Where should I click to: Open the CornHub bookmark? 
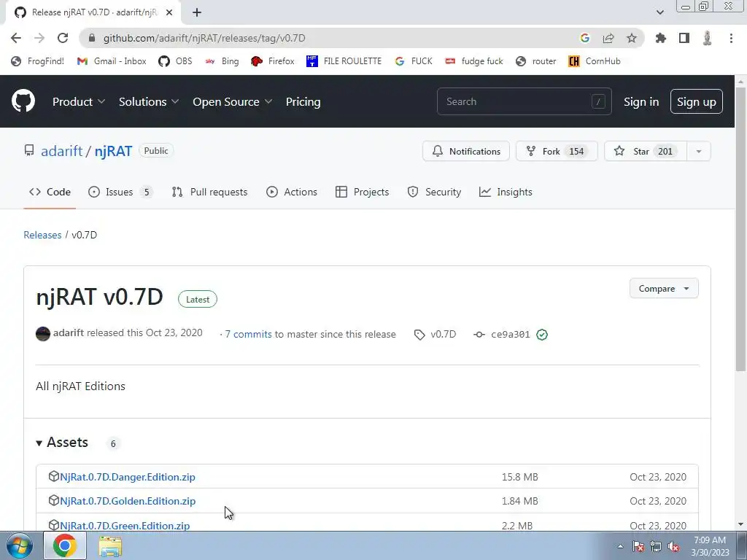tap(594, 61)
